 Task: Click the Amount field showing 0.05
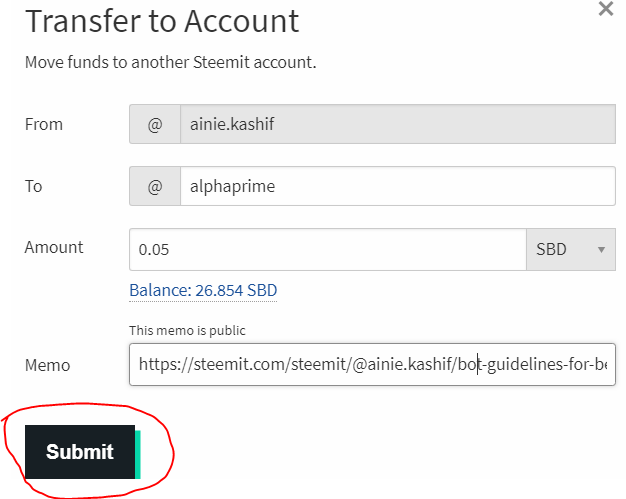click(327, 249)
